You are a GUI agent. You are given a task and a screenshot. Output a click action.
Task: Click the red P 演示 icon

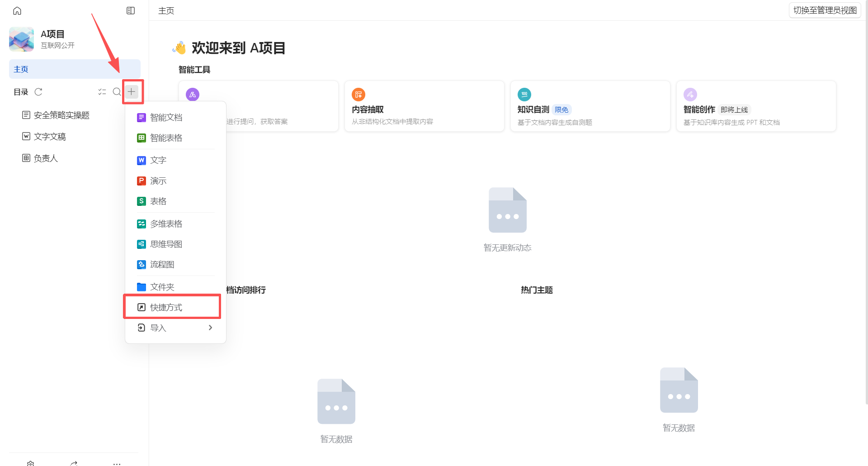click(x=142, y=181)
